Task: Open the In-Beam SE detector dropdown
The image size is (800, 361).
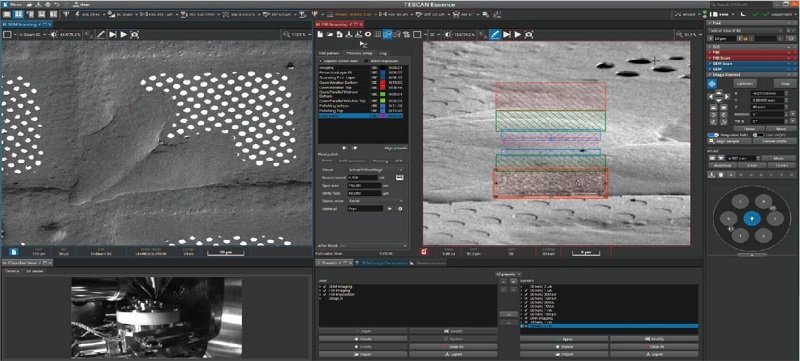Action: [x=32, y=35]
